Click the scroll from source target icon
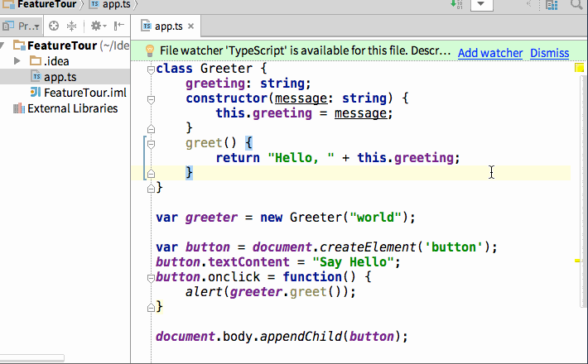Screen dimensions: 588x364 tap(54, 26)
